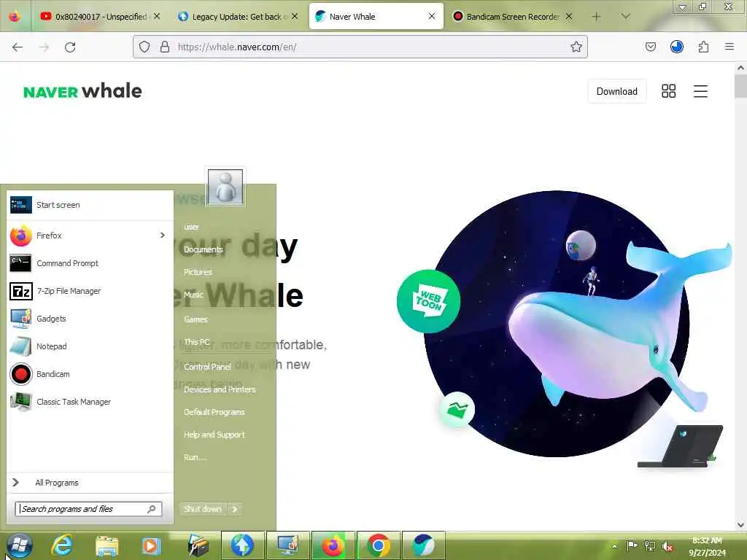Show site security padlock info
The image size is (747, 560).
click(x=164, y=47)
